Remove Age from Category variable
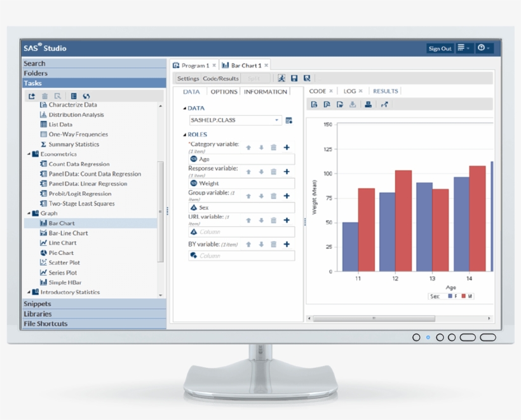Viewport: 521px width, 420px height. pyautogui.click(x=273, y=147)
